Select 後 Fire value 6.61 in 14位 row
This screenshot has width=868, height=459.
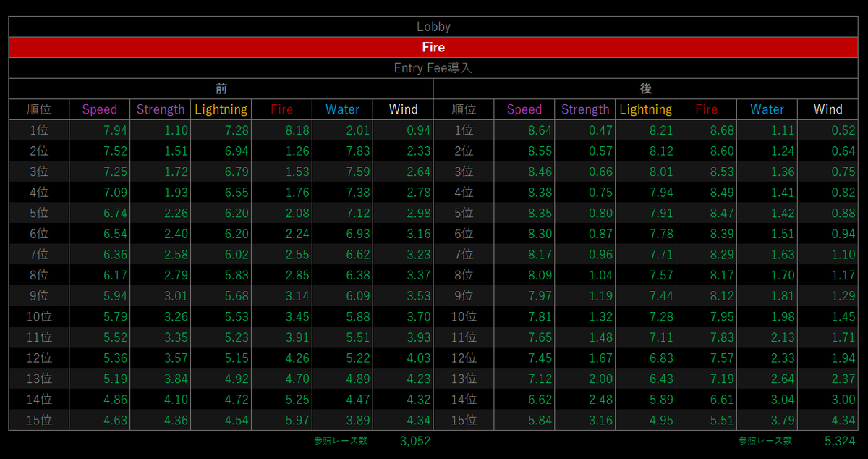(721, 399)
